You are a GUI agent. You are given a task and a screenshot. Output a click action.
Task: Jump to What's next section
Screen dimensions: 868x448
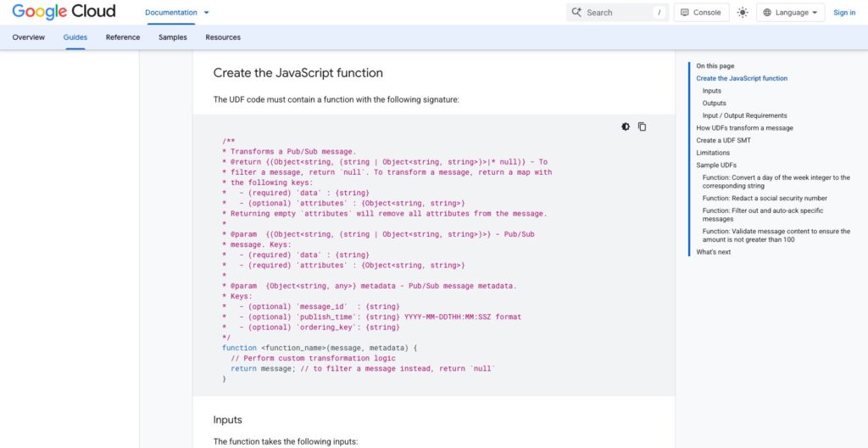click(714, 252)
